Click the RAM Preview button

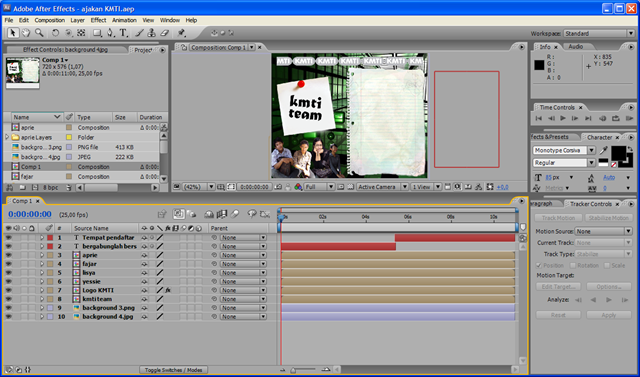pos(629,118)
